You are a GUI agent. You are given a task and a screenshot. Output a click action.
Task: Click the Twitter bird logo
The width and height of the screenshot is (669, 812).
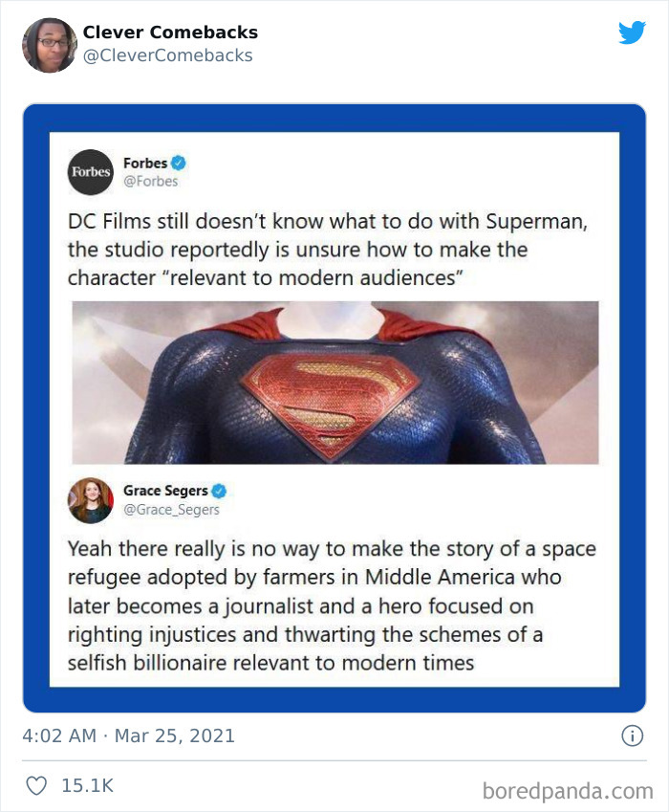pos(632,33)
